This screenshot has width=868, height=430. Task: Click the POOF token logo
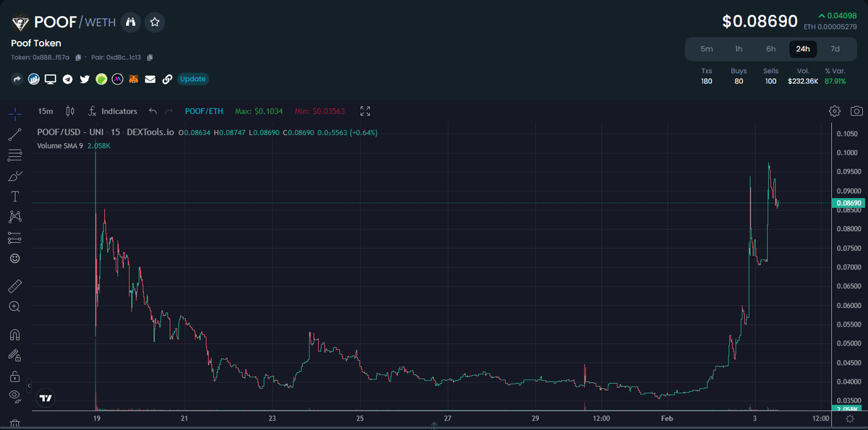[x=21, y=23]
